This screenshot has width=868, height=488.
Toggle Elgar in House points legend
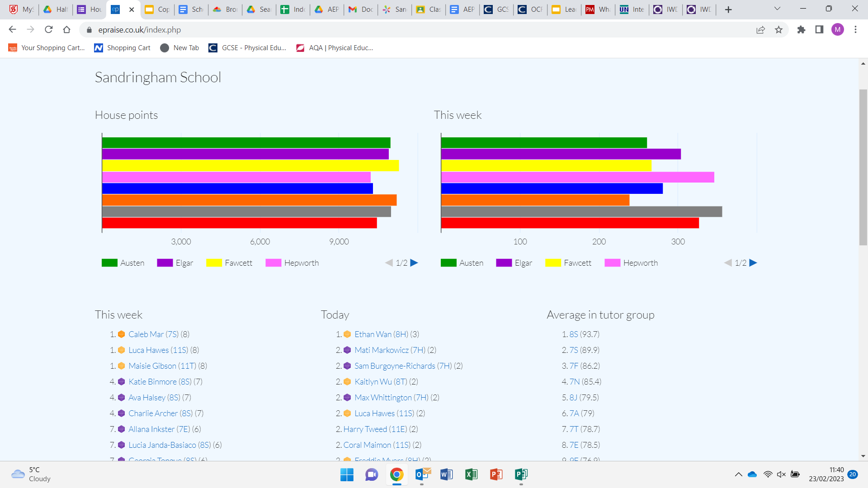(x=175, y=263)
